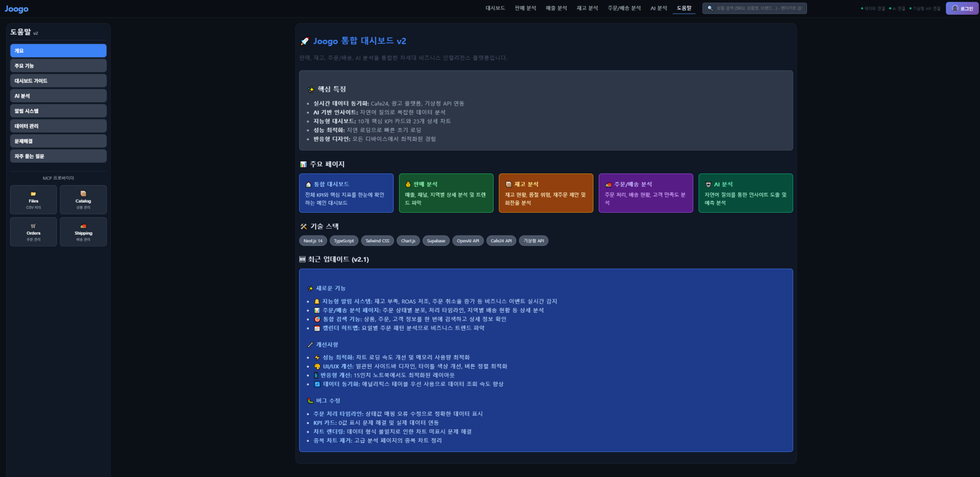The height and width of the screenshot is (477, 980).
Task: Click the 실시간 데이터 동기화 feature line
Action: [389, 104]
